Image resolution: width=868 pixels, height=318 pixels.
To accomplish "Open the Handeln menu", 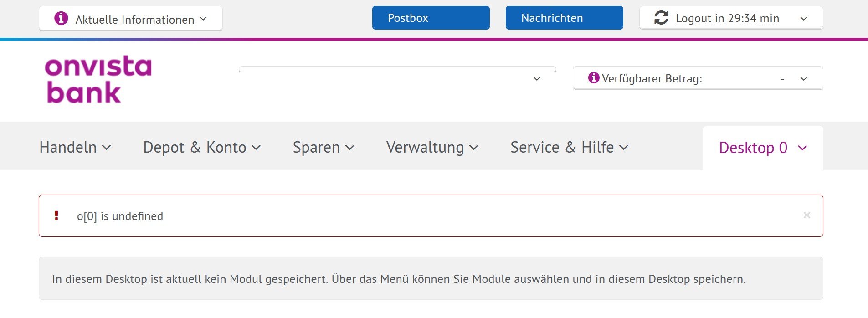I will coord(75,148).
